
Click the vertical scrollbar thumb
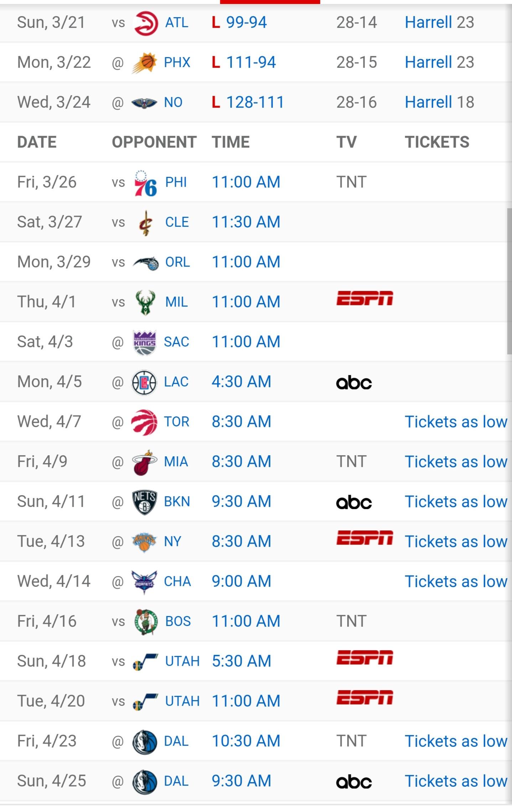pos(509,282)
